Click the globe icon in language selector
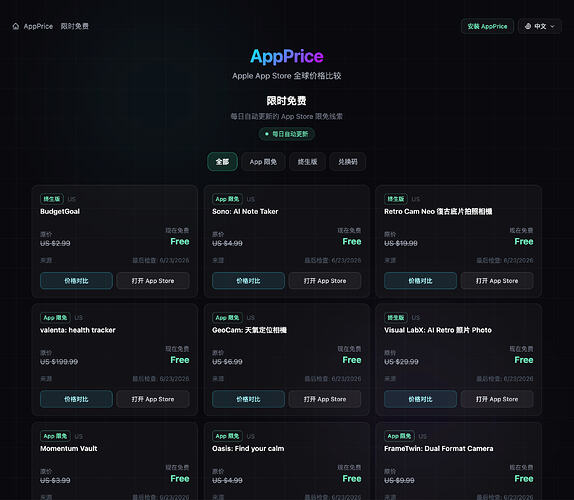This screenshot has width=574, height=500. [x=528, y=26]
